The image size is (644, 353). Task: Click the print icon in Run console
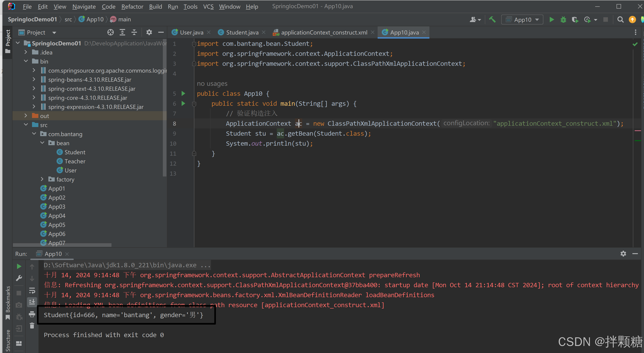tap(32, 314)
